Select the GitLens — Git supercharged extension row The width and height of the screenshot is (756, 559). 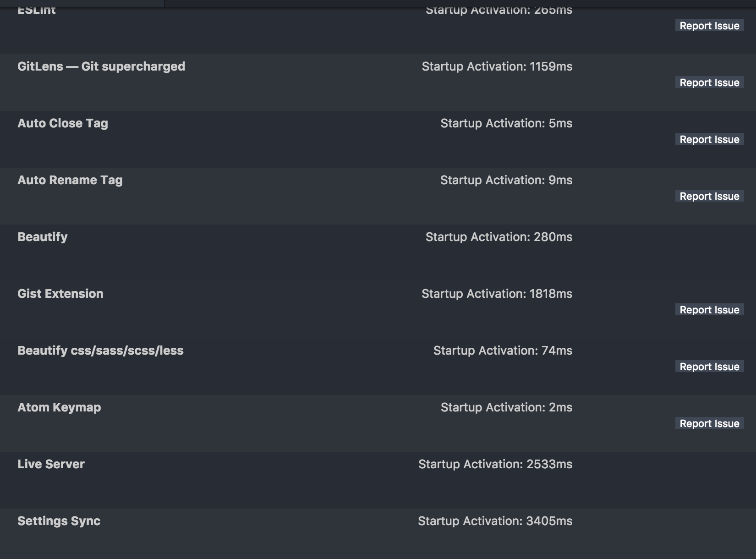coord(101,66)
